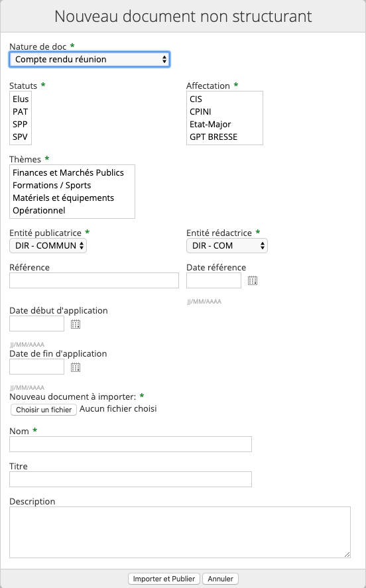This screenshot has width=366, height=588.
Task: Expand the Nature de doc dropdown
Action: click(90, 59)
